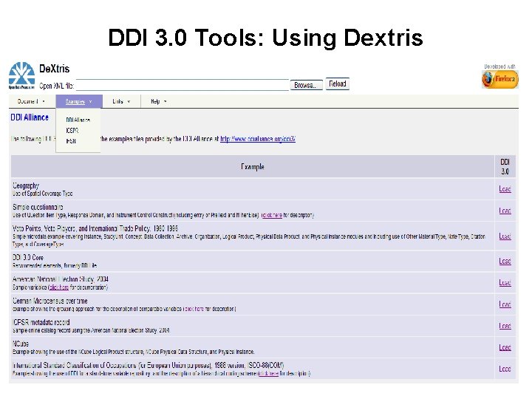This screenshot has height=399, width=532.
Task: Load the ISCO-88 Classification of Occupations example
Action: click(505, 369)
